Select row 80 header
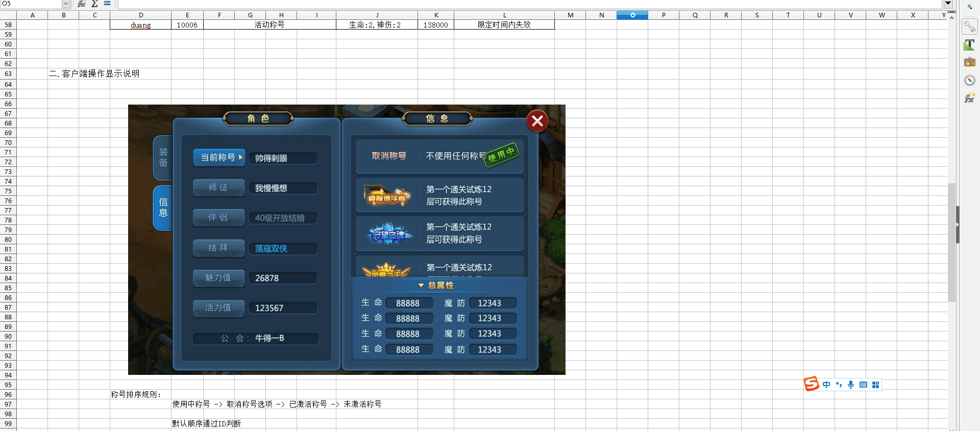980x431 pixels. tap(8, 240)
